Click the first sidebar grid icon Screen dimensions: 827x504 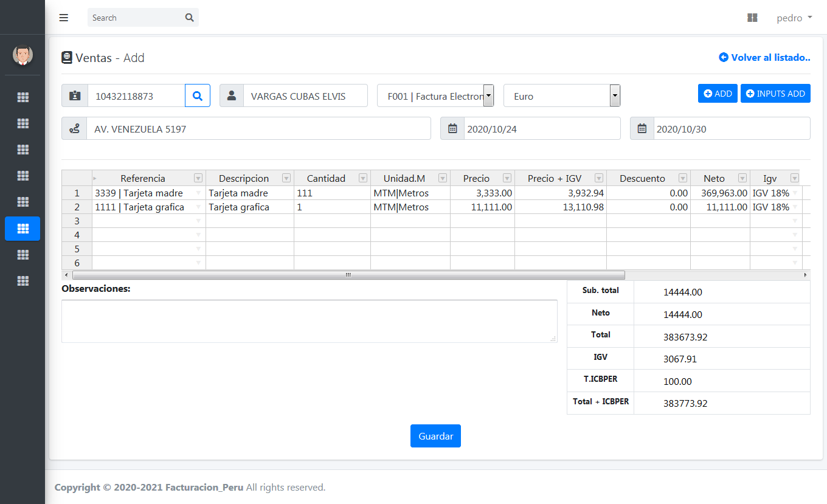click(x=22, y=97)
